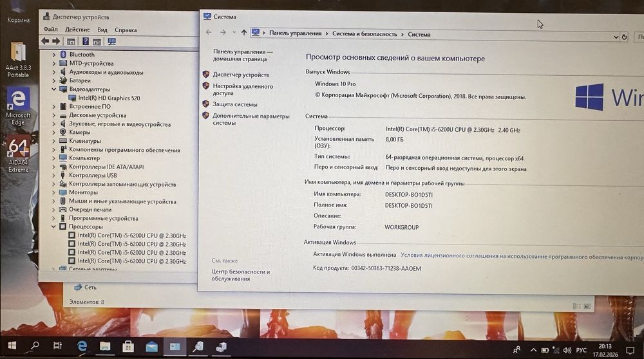Open the notification center icon

[630, 351]
